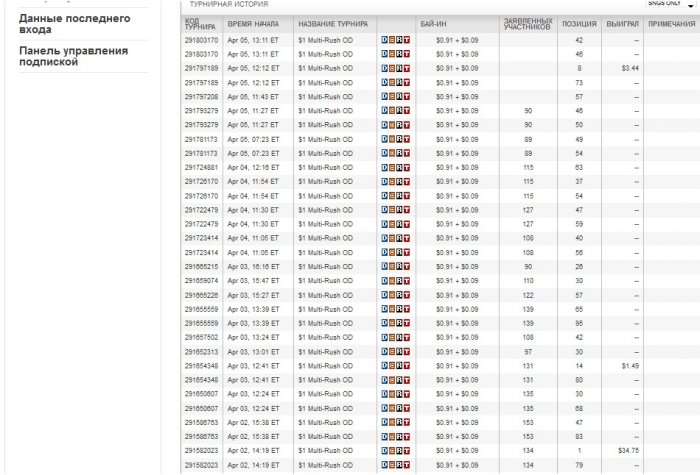Viewport: 700px width, 475px height.
Task: Click start time Apr 03, 13:01 ET
Action: click(x=253, y=352)
